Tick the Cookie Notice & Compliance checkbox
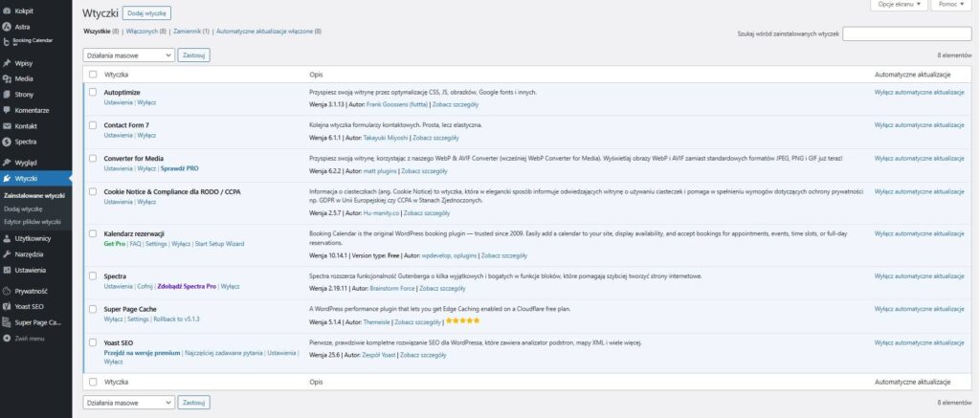 click(93, 192)
